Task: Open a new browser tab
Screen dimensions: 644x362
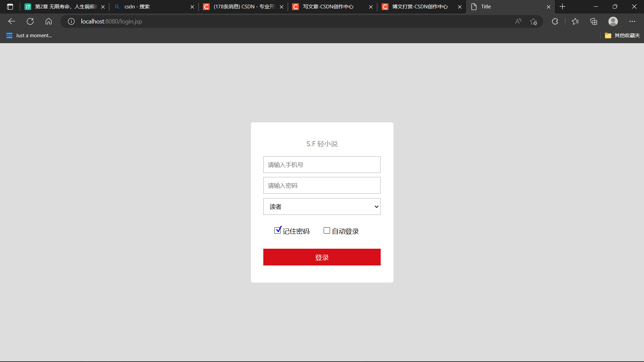Action: click(562, 7)
